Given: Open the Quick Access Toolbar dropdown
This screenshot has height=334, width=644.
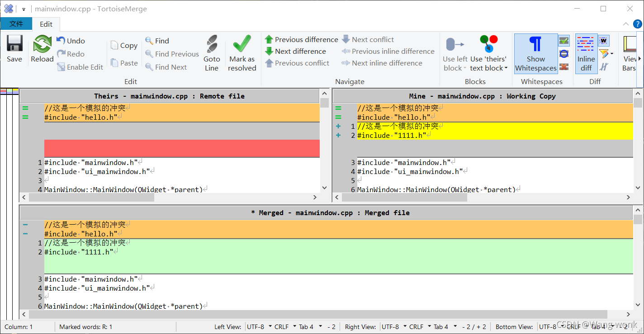Looking at the screenshot, I should coord(24,9).
